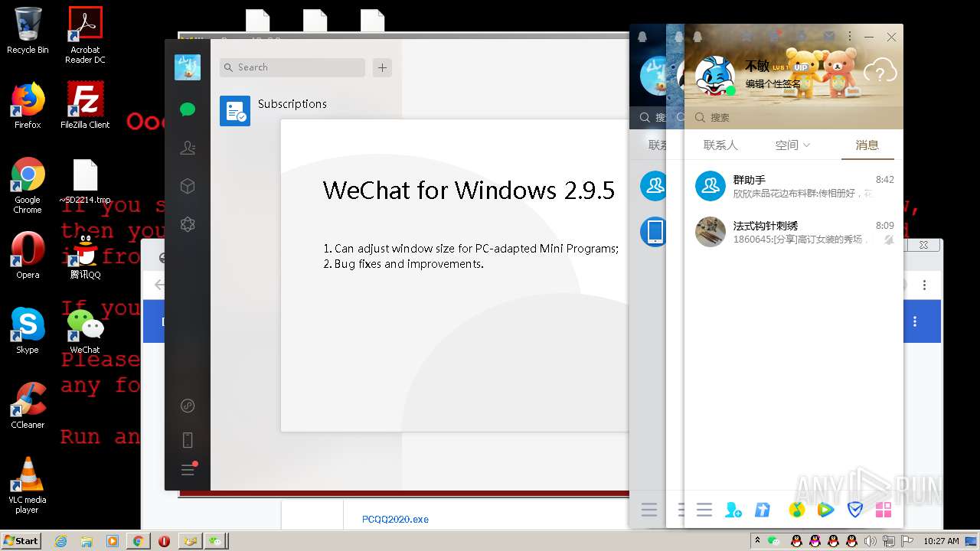
Task: Click the muted bell icon on 法式钩针刺绣
Action: (x=888, y=240)
